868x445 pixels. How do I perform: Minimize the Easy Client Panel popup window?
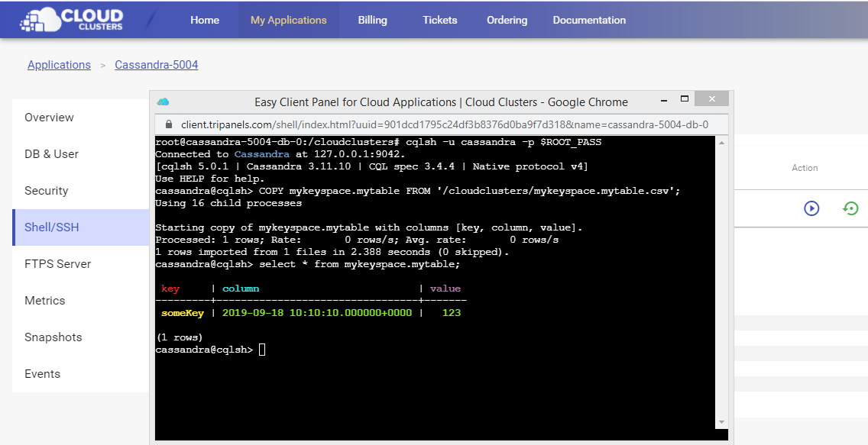[664, 101]
